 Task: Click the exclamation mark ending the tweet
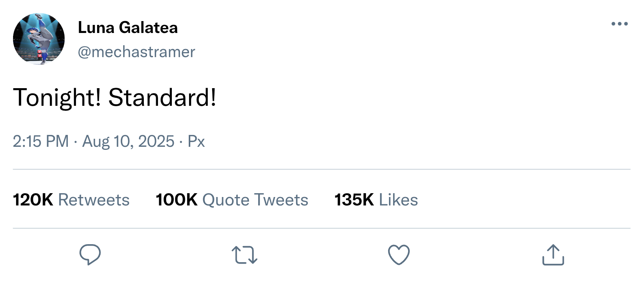(x=213, y=97)
